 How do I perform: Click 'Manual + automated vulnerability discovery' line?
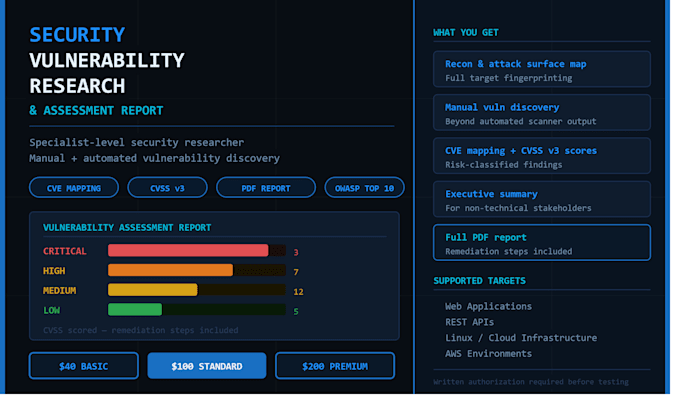click(x=154, y=158)
